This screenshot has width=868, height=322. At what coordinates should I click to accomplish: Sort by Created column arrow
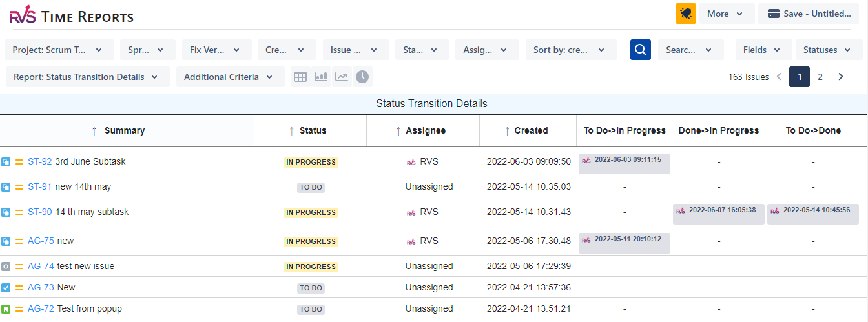[x=506, y=130]
